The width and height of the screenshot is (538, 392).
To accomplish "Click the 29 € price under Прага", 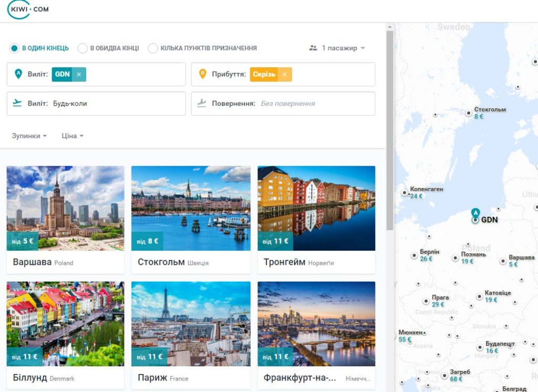I will [438, 304].
